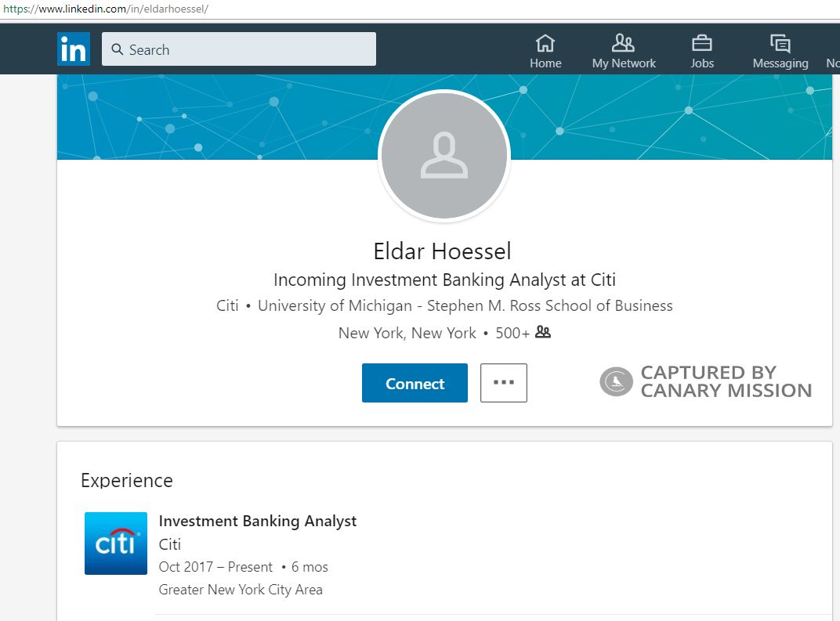Viewport: 840px width, 621px height.
Task: Click the Eldar Hoessel profile name
Action: 443,251
